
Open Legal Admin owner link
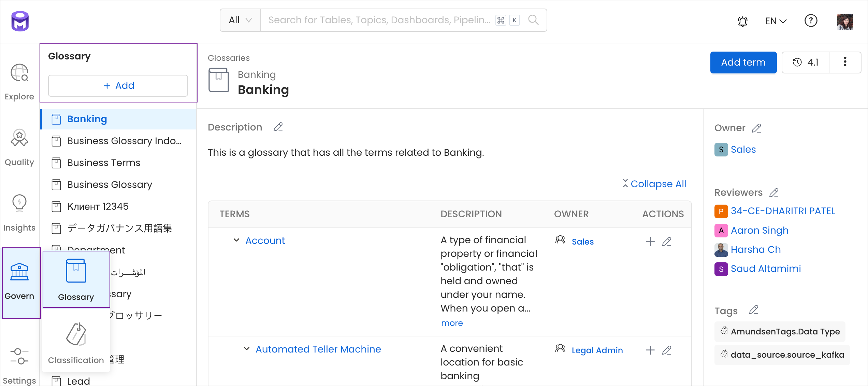tap(597, 350)
